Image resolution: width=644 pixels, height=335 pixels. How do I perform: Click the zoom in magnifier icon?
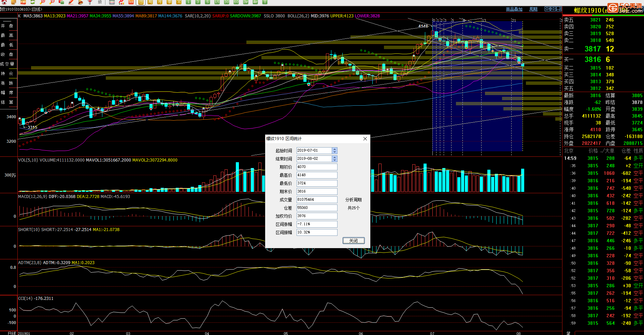click(x=42, y=2)
